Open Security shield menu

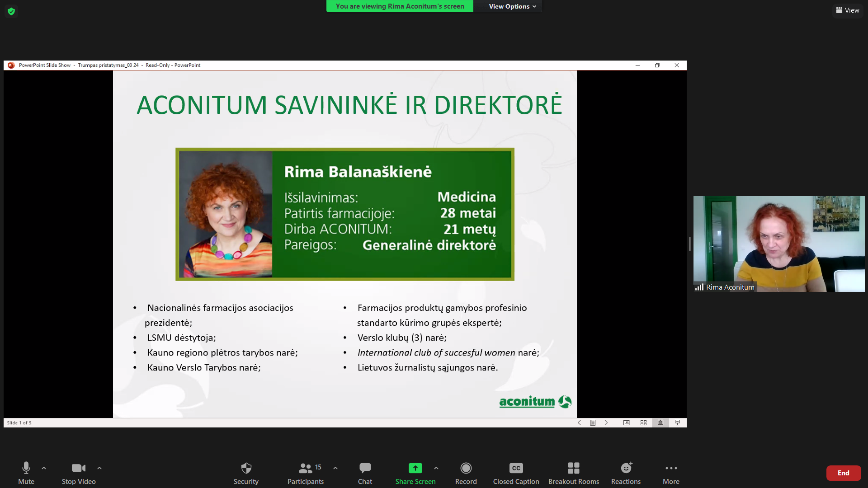(246, 473)
